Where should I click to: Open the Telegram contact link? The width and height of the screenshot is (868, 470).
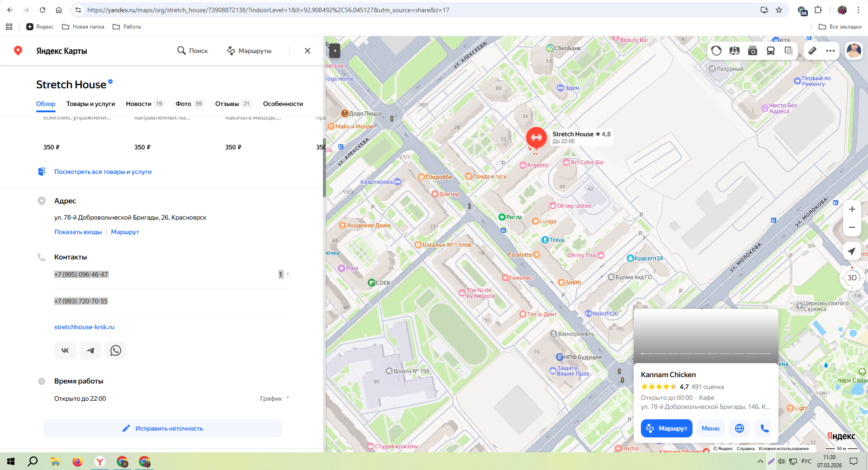[x=90, y=350]
